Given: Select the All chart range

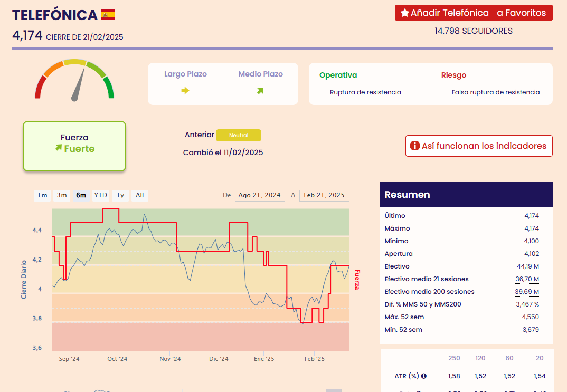Looking at the screenshot, I should pos(139,195).
